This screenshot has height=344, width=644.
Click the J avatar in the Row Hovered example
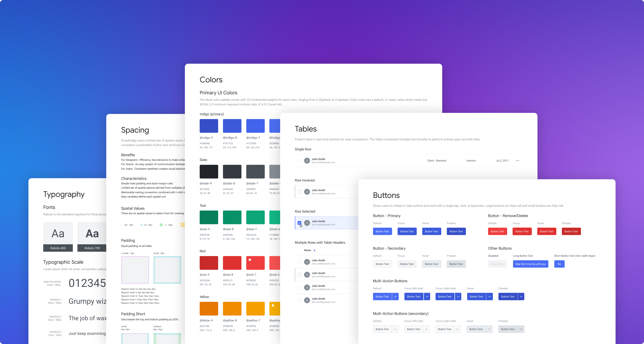(x=307, y=192)
